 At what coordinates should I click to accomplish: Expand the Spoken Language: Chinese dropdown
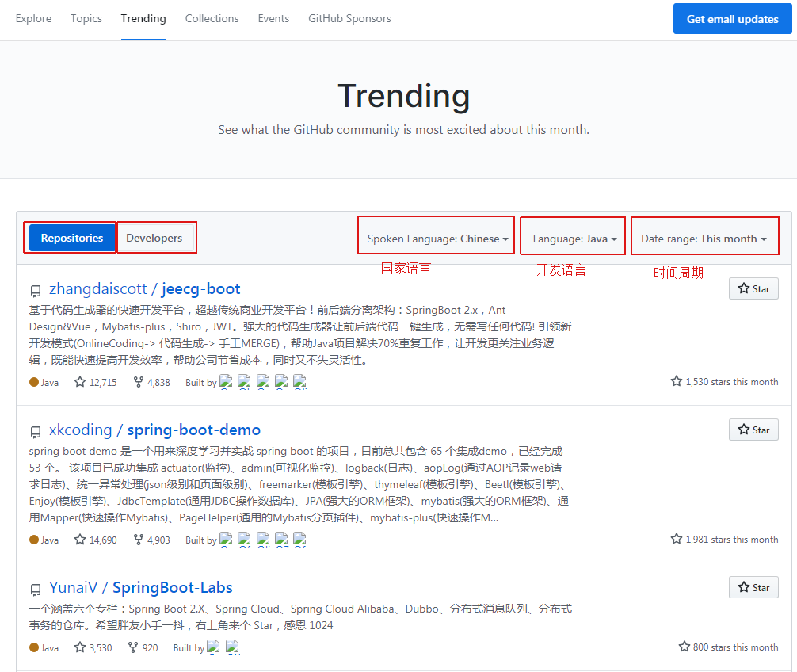437,239
